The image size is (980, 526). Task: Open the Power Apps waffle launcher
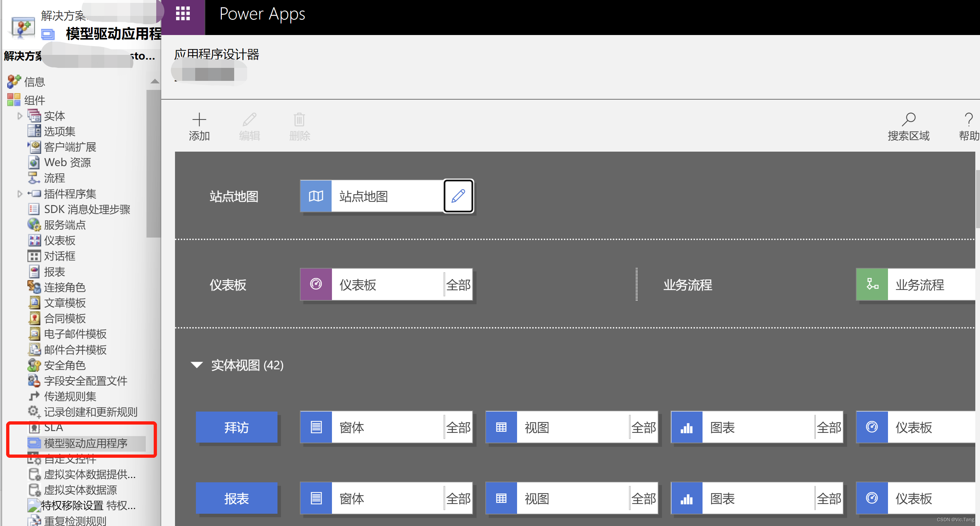[183, 14]
